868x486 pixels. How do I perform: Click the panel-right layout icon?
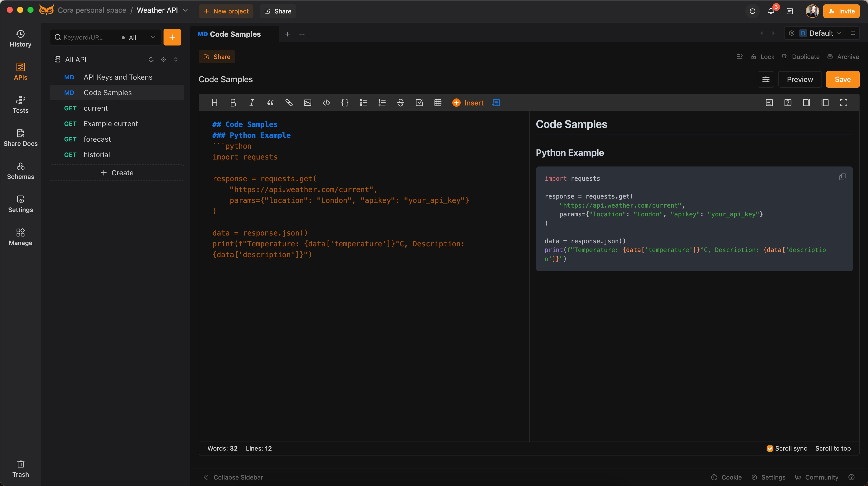[806, 103]
